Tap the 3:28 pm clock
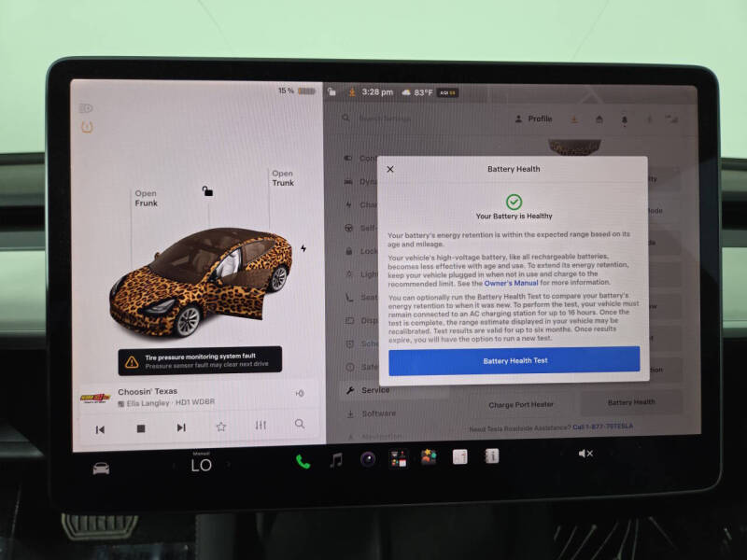747x560 pixels. click(377, 91)
